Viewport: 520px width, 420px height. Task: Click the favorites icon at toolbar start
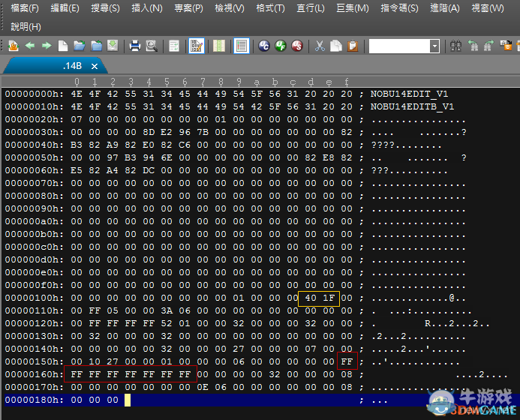coord(14,46)
